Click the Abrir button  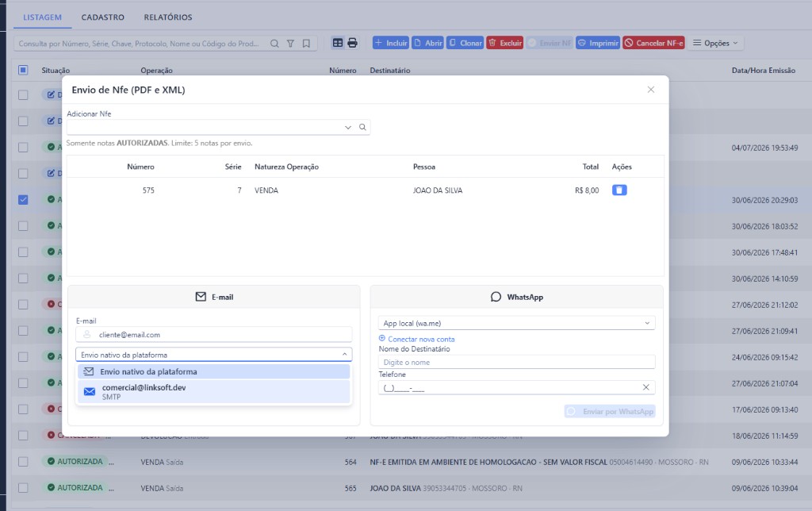(x=427, y=43)
